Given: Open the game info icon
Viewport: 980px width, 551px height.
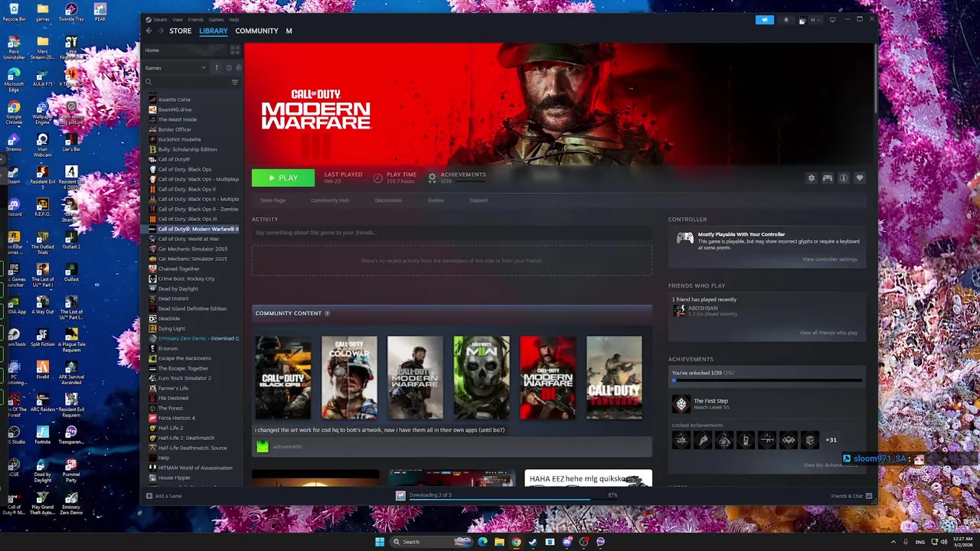Looking at the screenshot, I should click(844, 178).
